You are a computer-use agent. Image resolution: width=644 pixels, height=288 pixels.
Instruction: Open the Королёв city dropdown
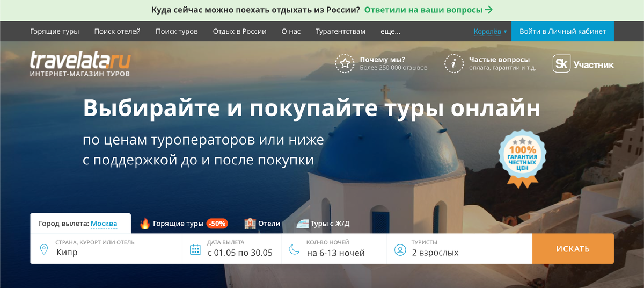coord(490,32)
